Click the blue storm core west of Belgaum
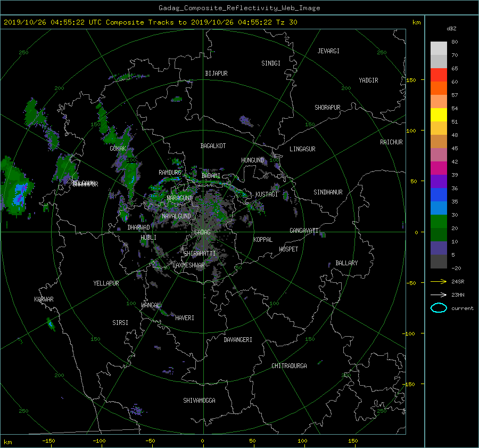Viewport: 479px width, 448px height. [x=20, y=193]
